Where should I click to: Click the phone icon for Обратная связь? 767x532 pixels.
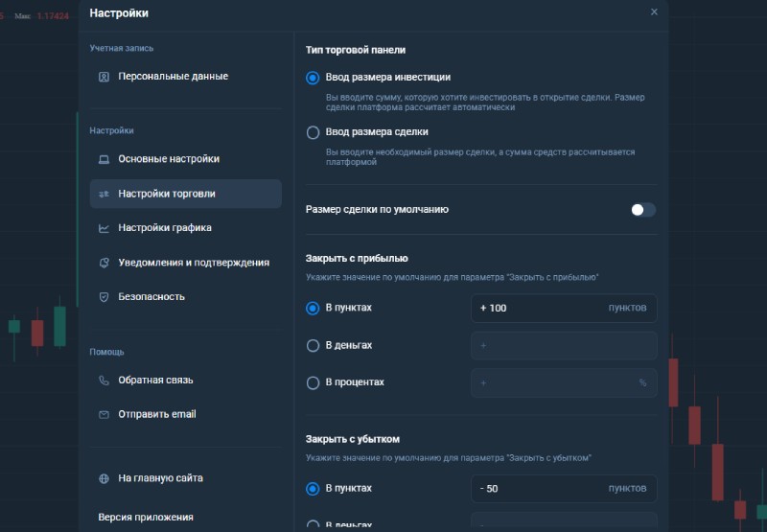[104, 381]
